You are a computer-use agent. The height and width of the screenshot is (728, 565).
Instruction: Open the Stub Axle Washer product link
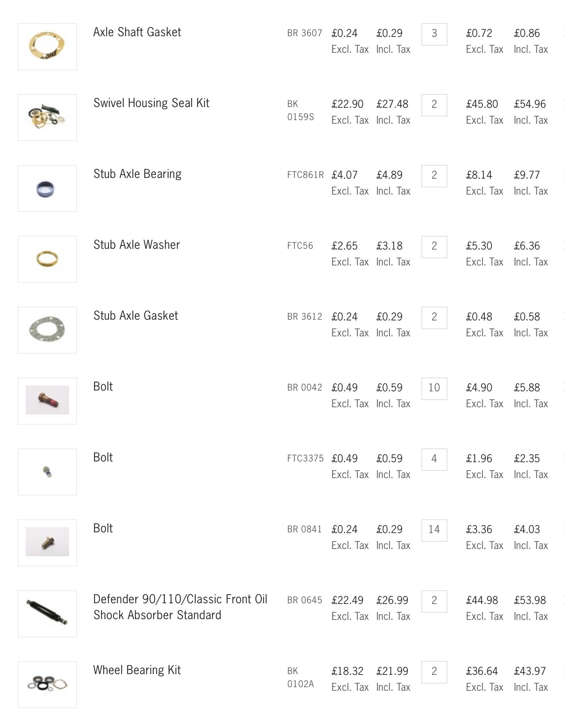click(136, 245)
